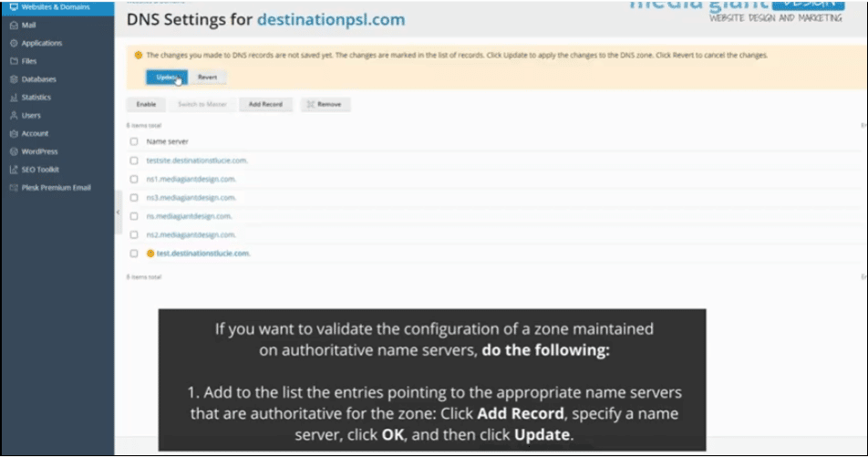
Task: Check the testsite.destinationstlucie.com record checkbox
Action: pyautogui.click(x=134, y=161)
